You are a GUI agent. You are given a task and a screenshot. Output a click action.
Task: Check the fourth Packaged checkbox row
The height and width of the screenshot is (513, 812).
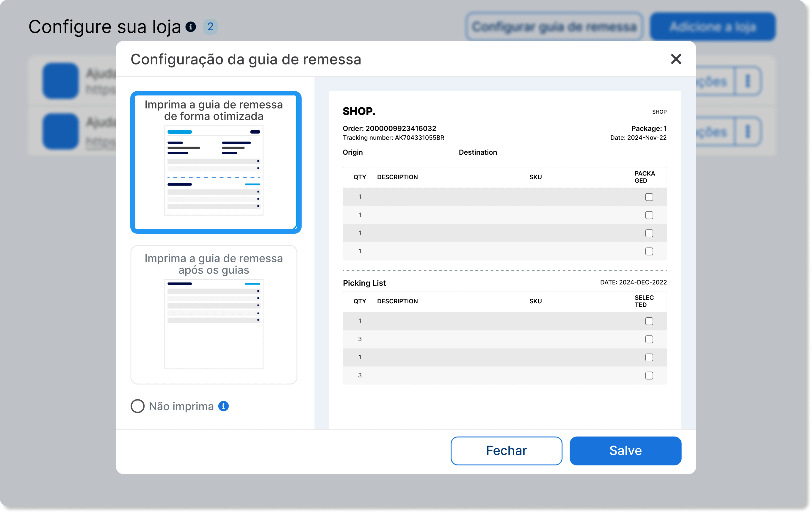[x=649, y=251]
